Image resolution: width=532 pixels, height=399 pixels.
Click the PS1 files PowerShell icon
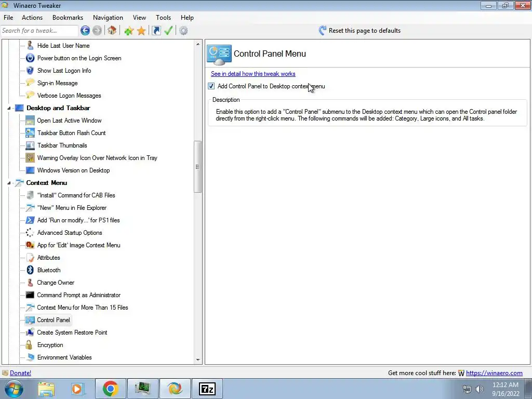point(30,220)
